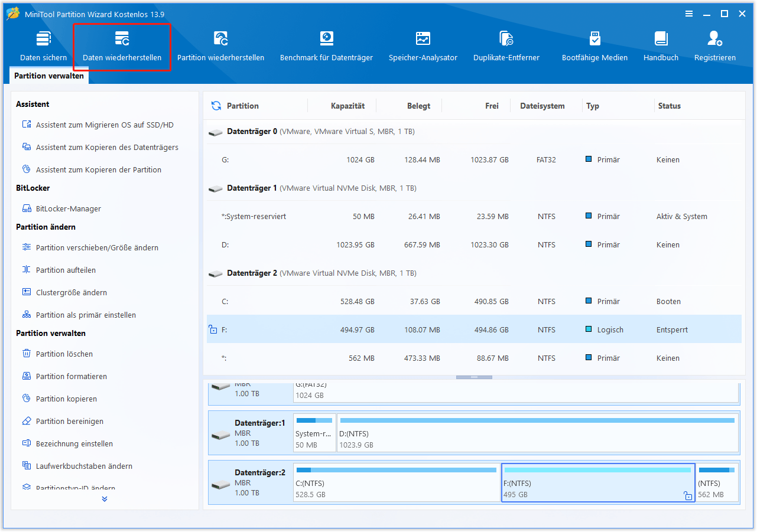Select Datenträger:2 disk label in map
Image resolution: width=757 pixels, height=532 pixels.
click(251, 482)
